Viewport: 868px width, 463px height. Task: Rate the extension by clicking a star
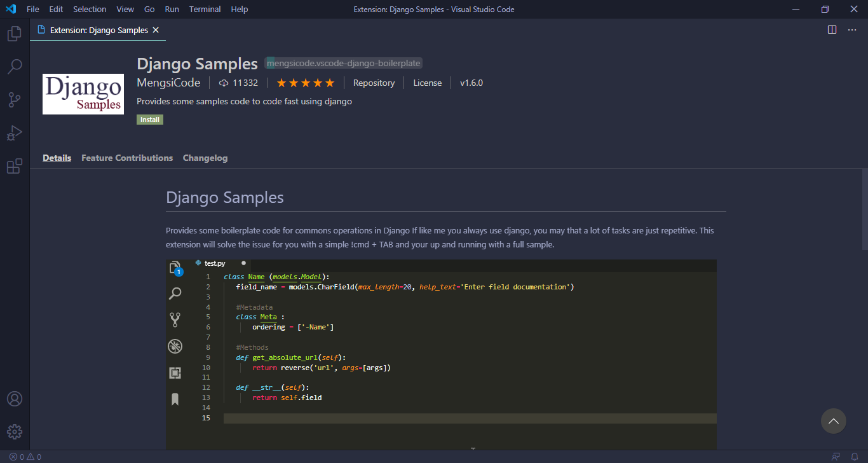pos(305,83)
